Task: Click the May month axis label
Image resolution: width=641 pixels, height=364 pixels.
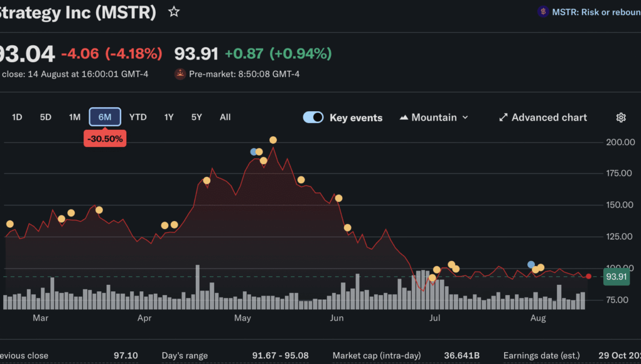Action: 242,318
